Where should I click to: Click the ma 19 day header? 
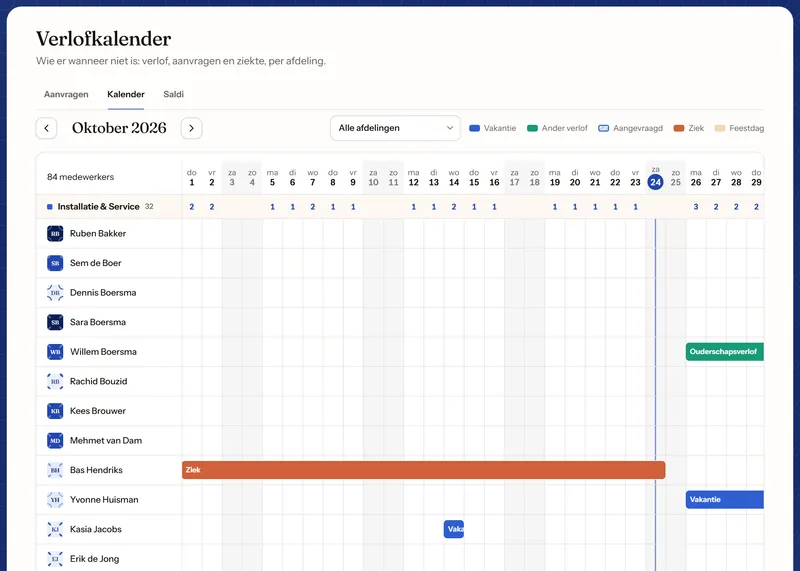tap(555, 178)
